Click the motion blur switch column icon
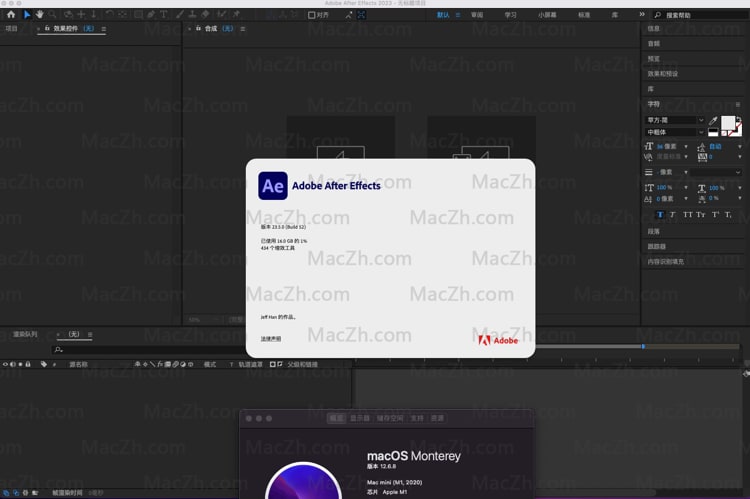The image size is (750, 499). 176,365
